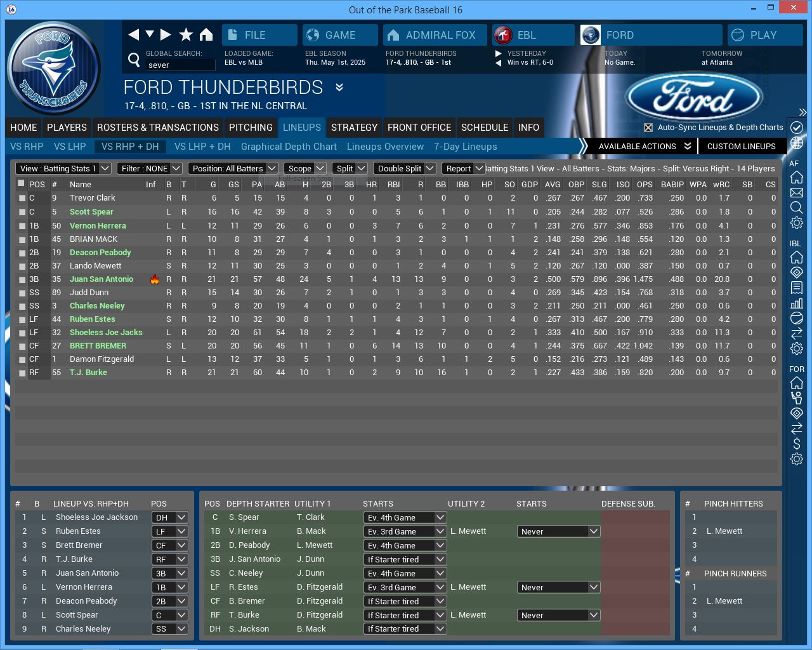This screenshot has width=812, height=650.
Task: Open the ADMIRAL FOX manager button
Action: (435, 35)
